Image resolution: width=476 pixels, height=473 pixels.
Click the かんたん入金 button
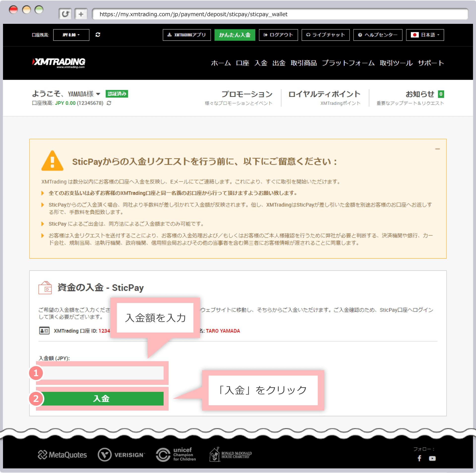point(235,35)
